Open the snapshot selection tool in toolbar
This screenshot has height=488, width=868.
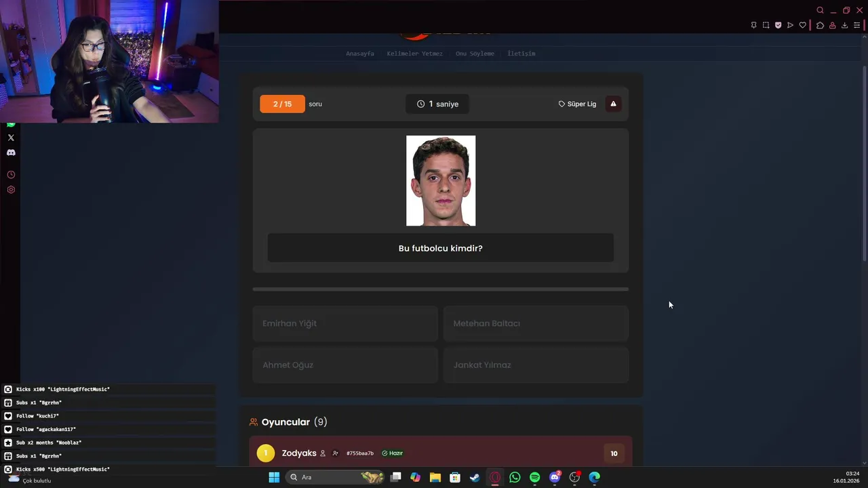766,25
